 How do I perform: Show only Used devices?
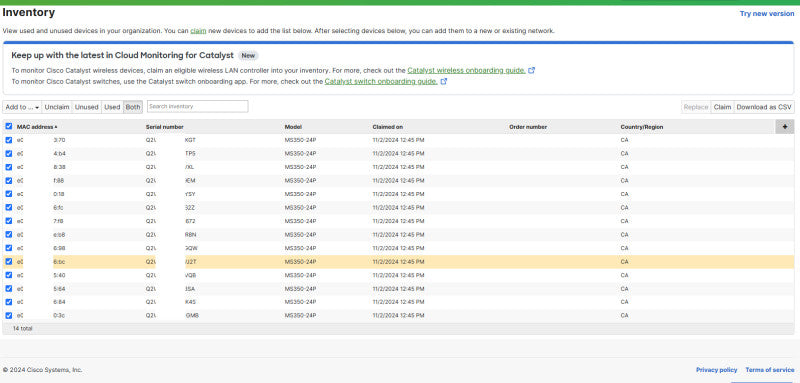(x=112, y=107)
